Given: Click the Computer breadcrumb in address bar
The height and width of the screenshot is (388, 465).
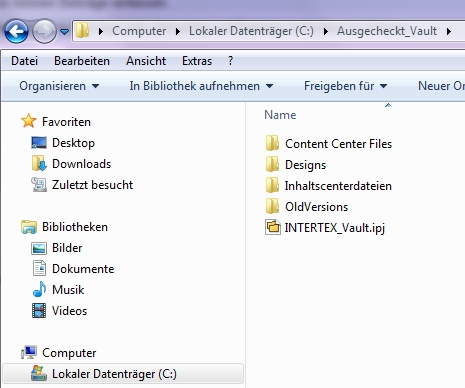Looking at the screenshot, I should click(139, 31).
